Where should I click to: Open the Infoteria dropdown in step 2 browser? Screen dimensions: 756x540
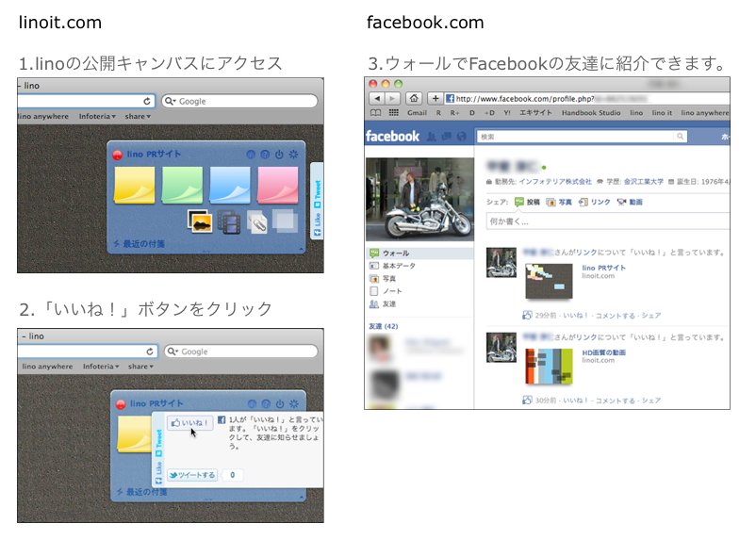(x=101, y=367)
